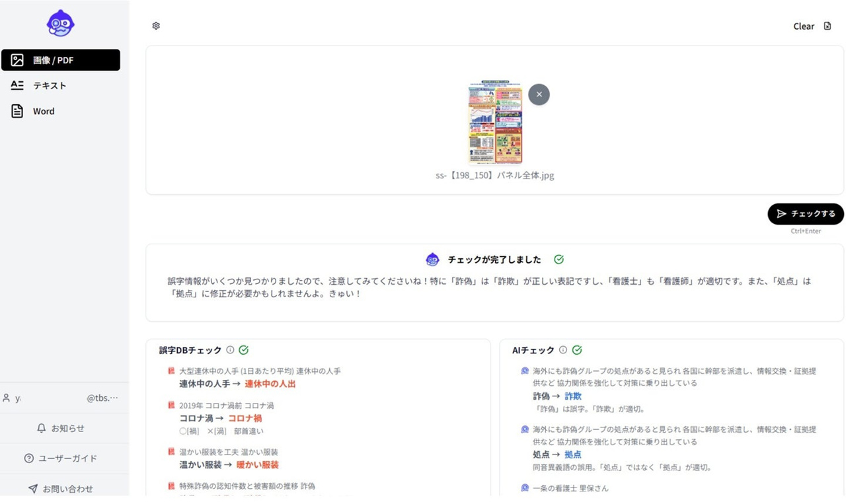Click the note ○[禍] ×[渦] 部首違い
This screenshot has width=846, height=504.
click(221, 431)
